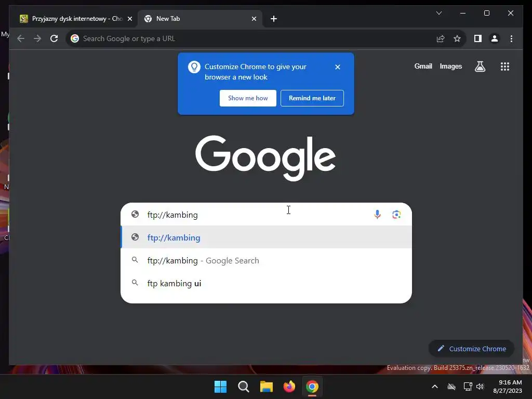532x399 pixels.
Task: Close the New Tab tab
Action: pyautogui.click(x=254, y=19)
